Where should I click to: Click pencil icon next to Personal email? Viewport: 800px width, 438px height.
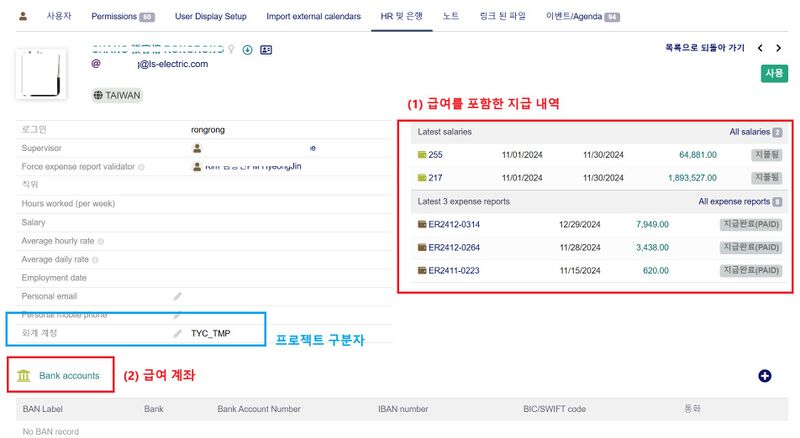178,296
